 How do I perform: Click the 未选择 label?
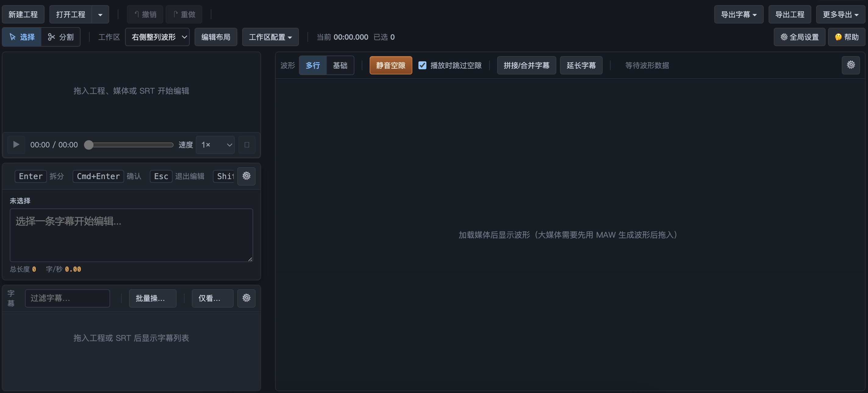[20, 201]
